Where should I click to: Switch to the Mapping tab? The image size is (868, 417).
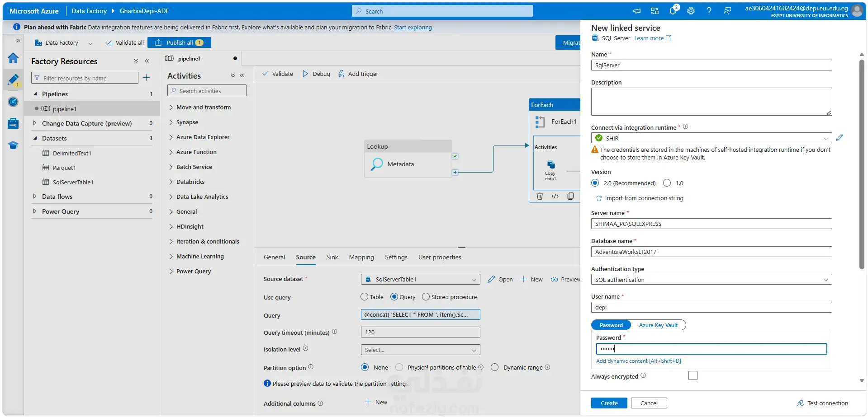[361, 257]
